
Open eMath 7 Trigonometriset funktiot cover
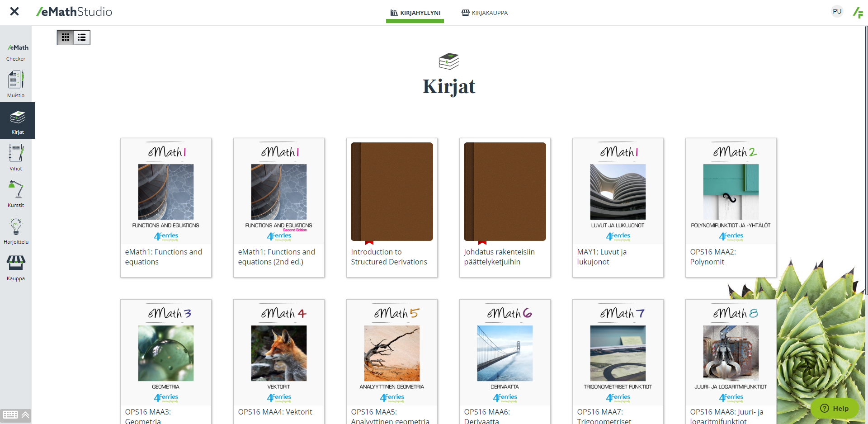tap(618, 353)
